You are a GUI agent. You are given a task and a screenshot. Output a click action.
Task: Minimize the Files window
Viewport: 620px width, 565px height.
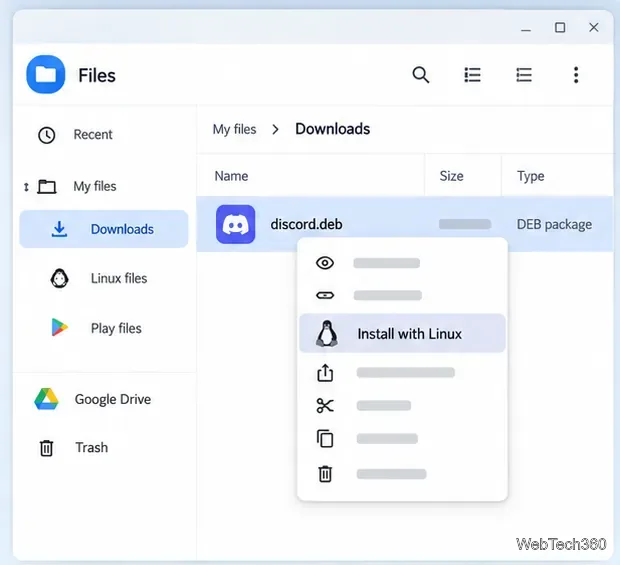[x=526, y=30]
